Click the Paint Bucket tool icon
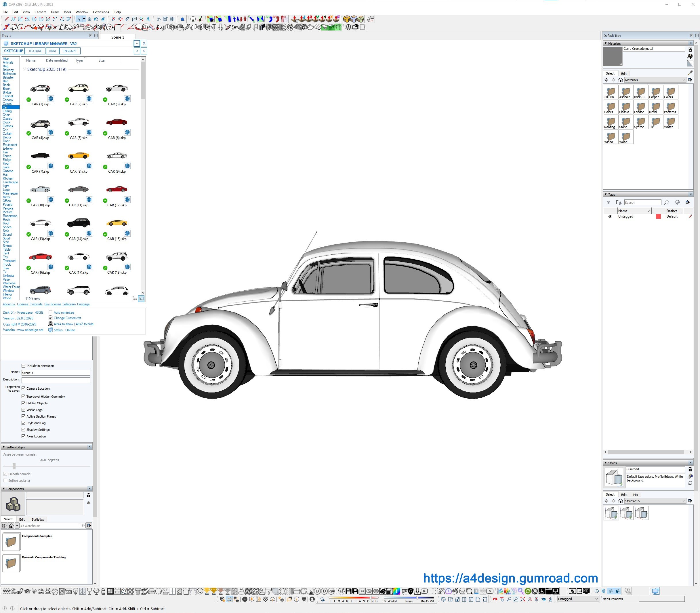Image resolution: width=700 pixels, height=613 pixels. [x=96, y=19]
